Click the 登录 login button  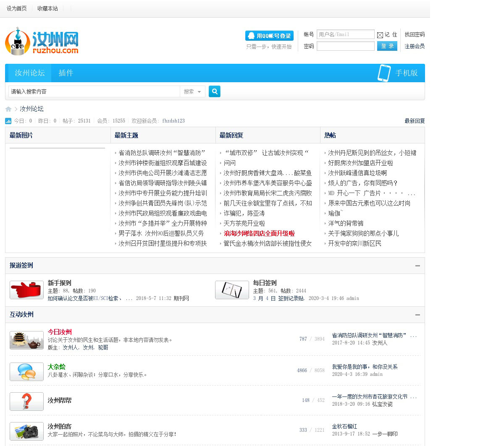(x=387, y=46)
